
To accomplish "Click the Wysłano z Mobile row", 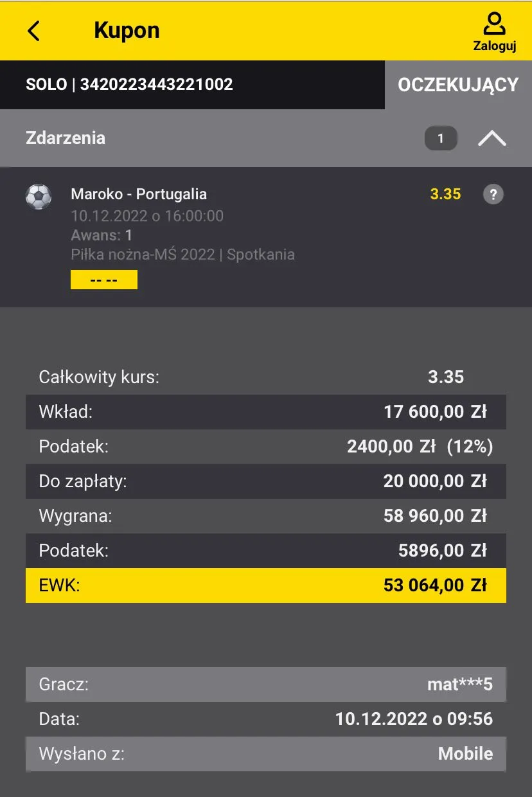I will 265,754.
